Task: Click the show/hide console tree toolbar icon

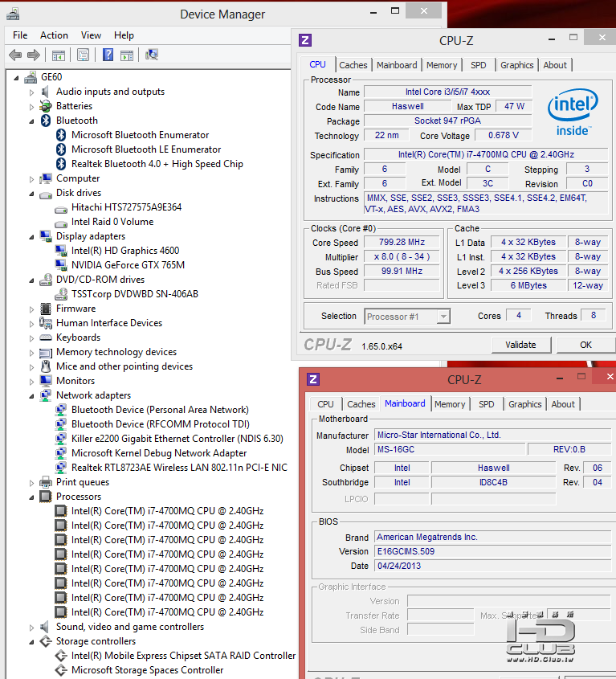Action: pyautogui.click(x=59, y=55)
